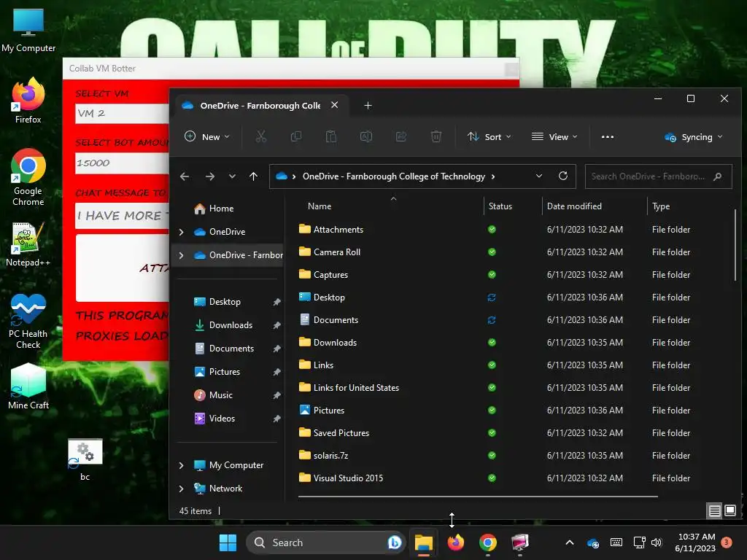Open Firefox from the taskbar
This screenshot has width=747, height=560.
tap(456, 542)
